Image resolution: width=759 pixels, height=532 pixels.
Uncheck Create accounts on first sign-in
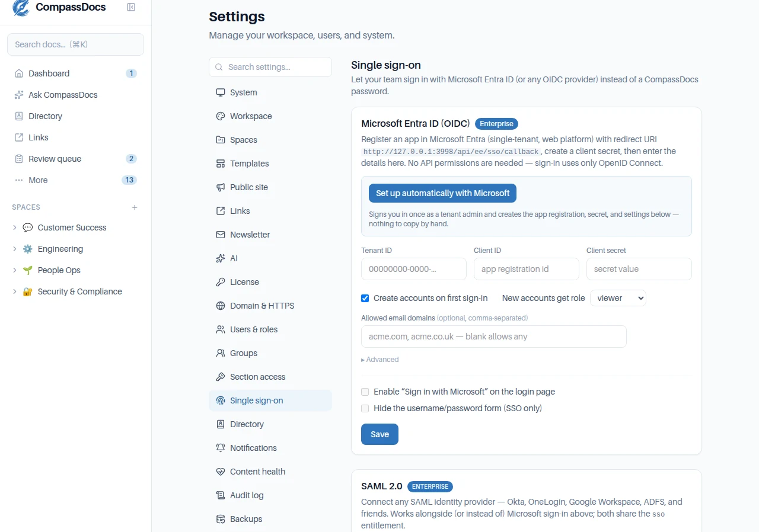(x=365, y=298)
